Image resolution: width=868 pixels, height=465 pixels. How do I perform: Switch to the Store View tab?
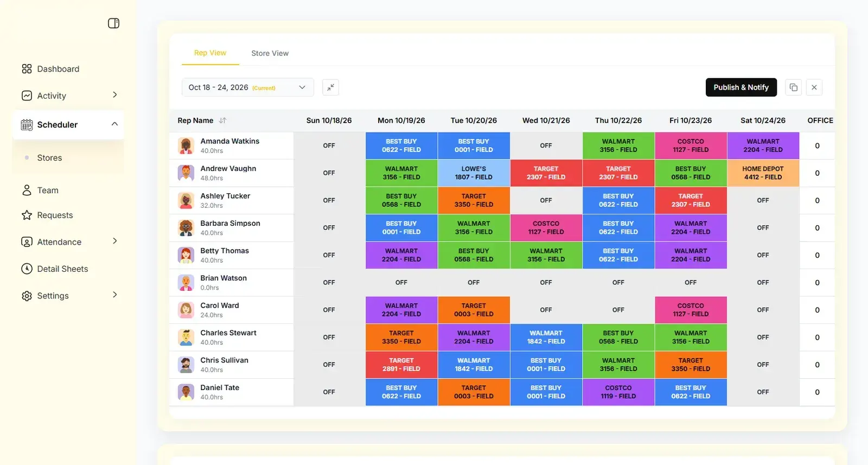[270, 53]
